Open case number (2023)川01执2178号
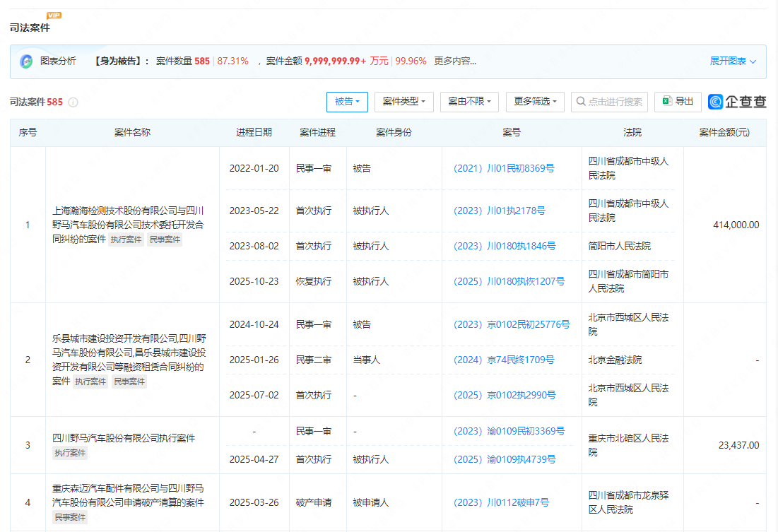 500,211
